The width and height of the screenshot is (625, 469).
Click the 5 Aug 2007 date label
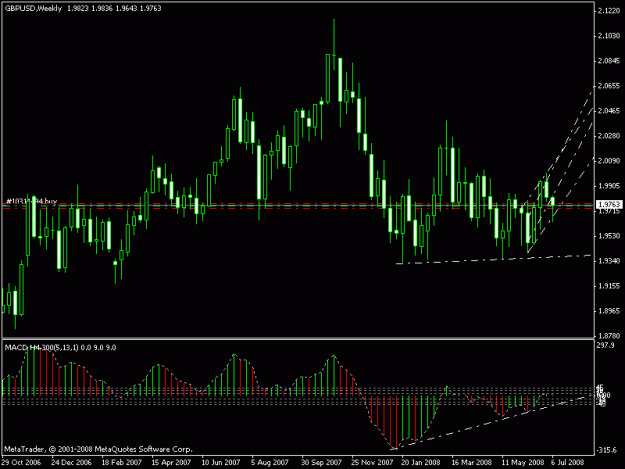(269, 462)
